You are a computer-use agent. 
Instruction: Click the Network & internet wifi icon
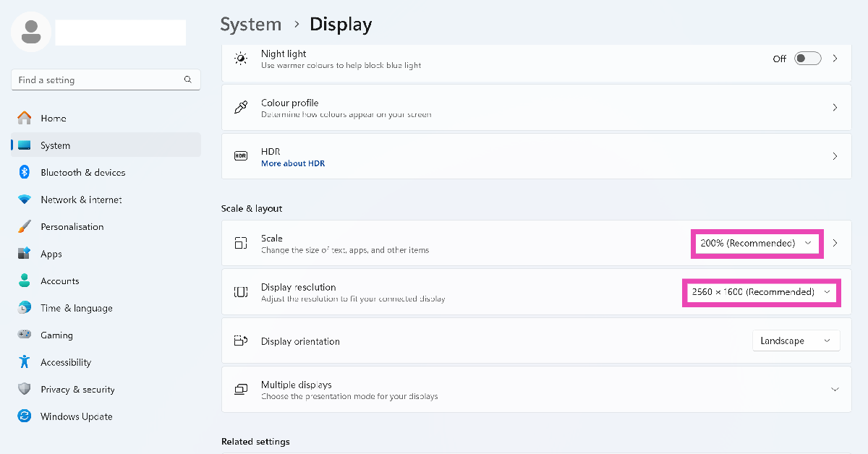point(25,200)
